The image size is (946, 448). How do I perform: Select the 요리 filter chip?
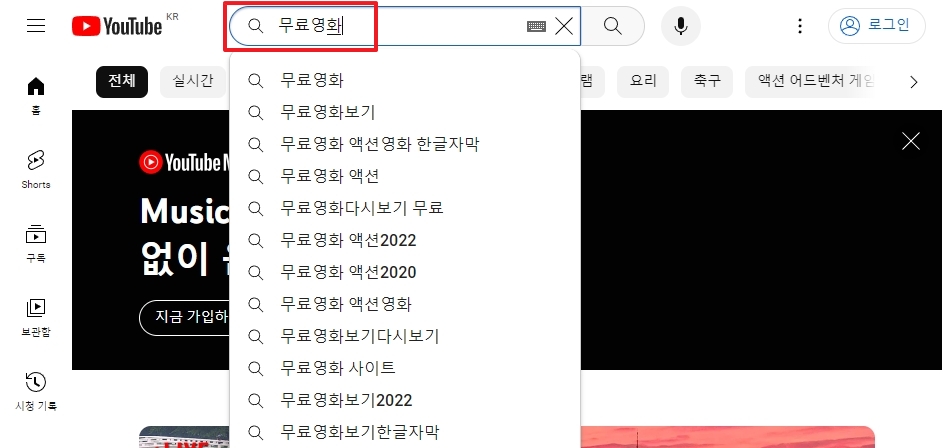click(643, 81)
